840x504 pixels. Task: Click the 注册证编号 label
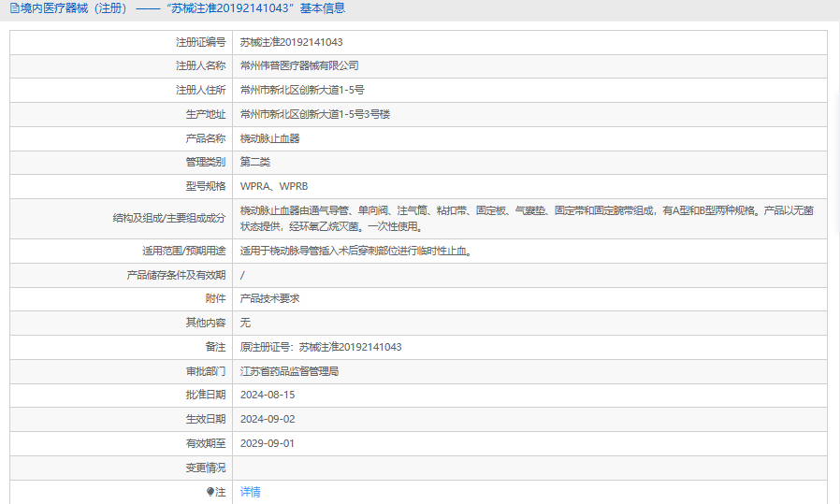pyautogui.click(x=201, y=42)
